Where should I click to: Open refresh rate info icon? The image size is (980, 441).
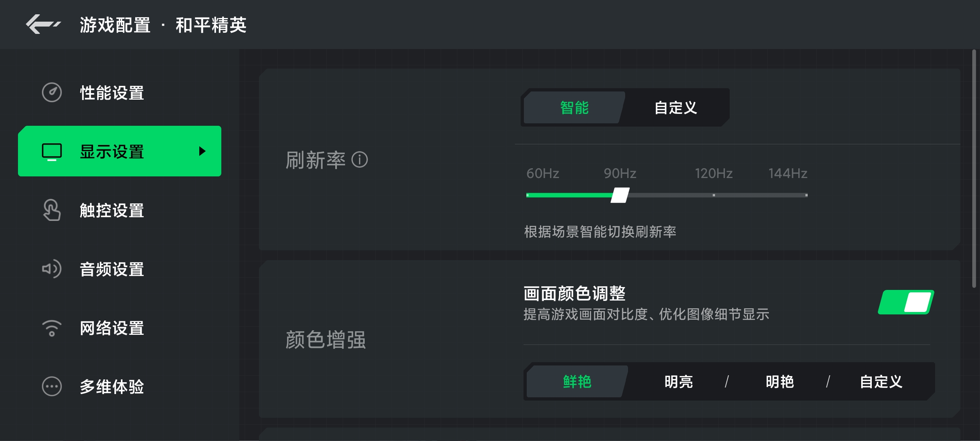pos(360,160)
